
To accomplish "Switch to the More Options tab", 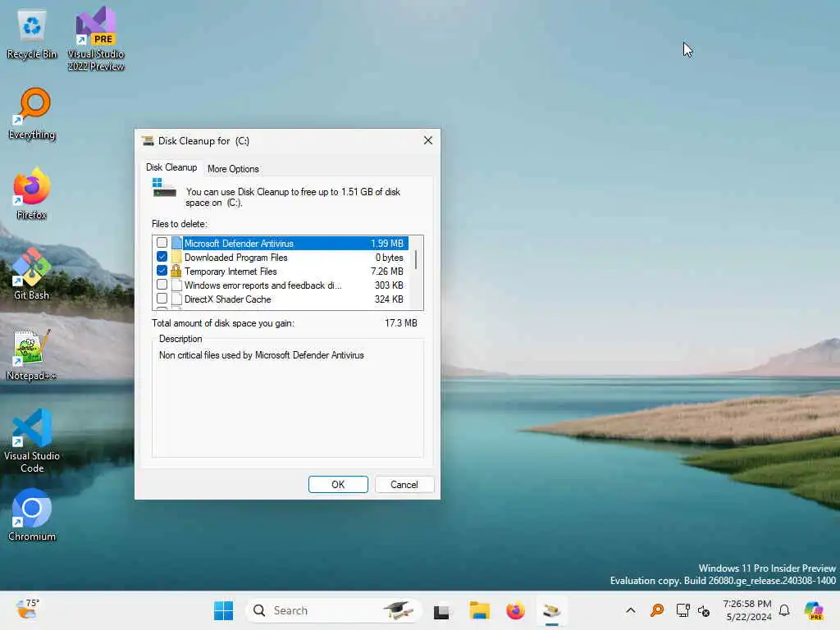I will coord(233,169).
